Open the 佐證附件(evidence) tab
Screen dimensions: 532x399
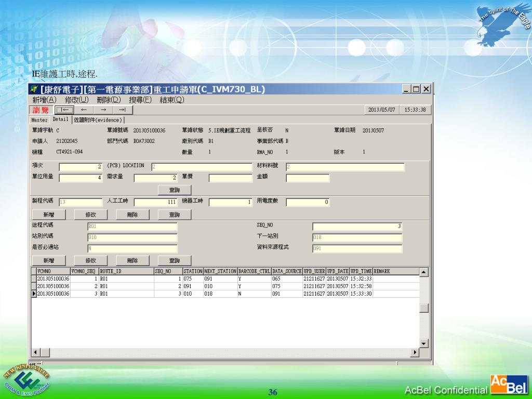pyautogui.click(x=98, y=120)
